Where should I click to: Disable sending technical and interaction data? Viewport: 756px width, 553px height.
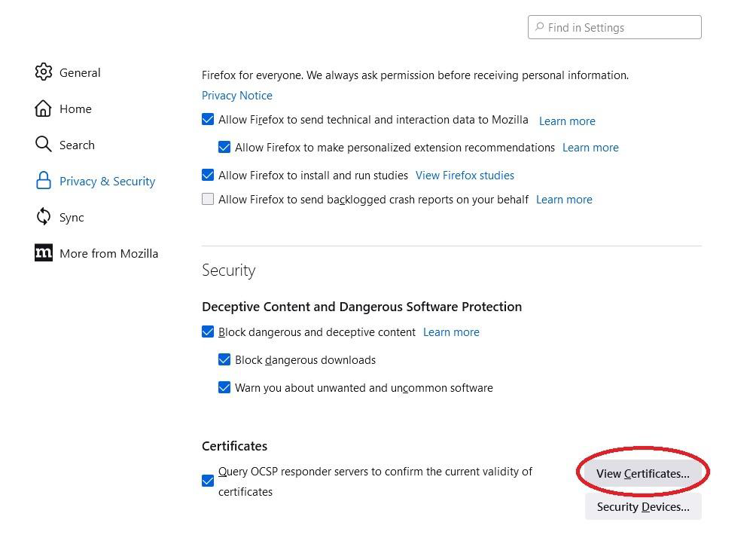(x=208, y=120)
